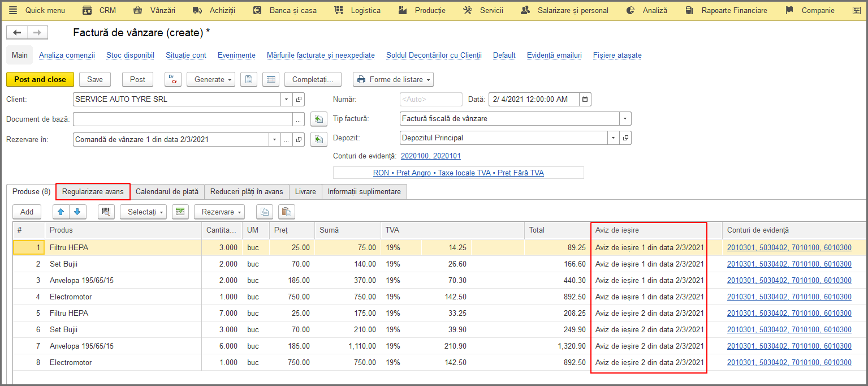Screen dimensions: 868x386
Task: Move row up with arrow icon
Action: tap(61, 212)
